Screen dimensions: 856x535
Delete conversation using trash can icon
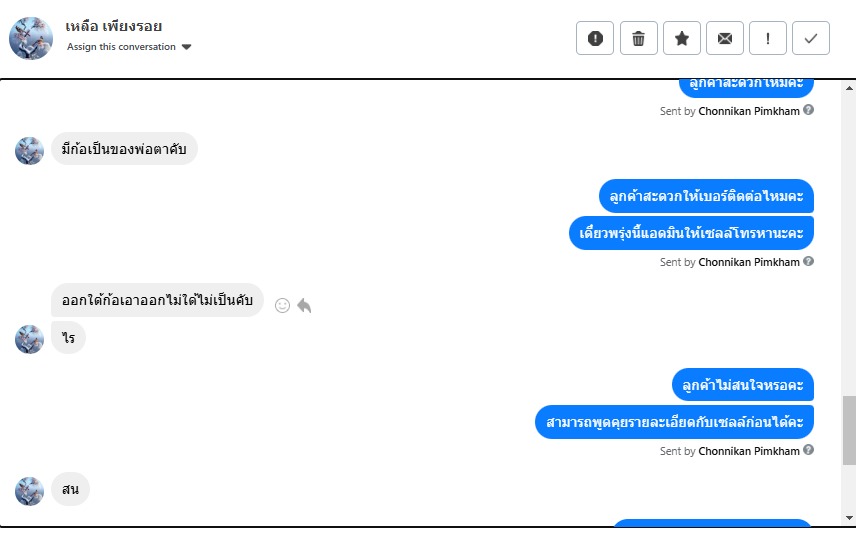tap(638, 38)
